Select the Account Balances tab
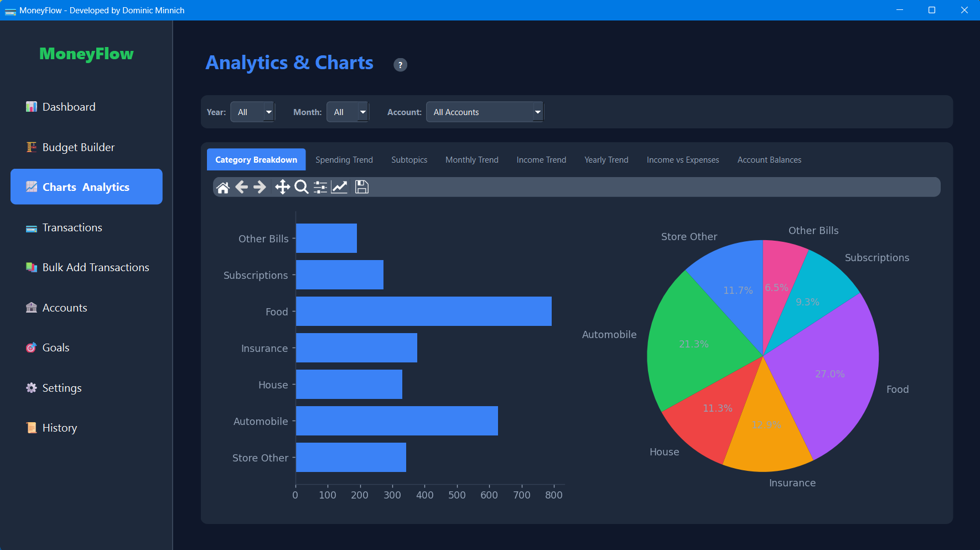 pyautogui.click(x=769, y=160)
